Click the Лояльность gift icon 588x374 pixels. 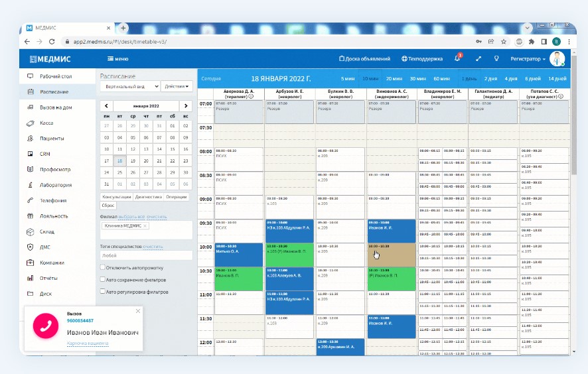tap(31, 216)
